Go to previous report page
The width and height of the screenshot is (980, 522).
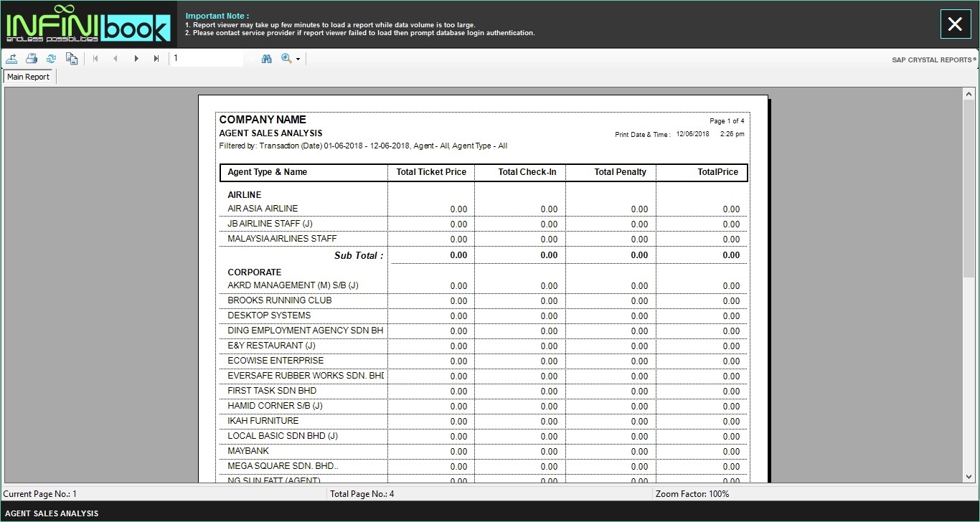click(x=116, y=59)
